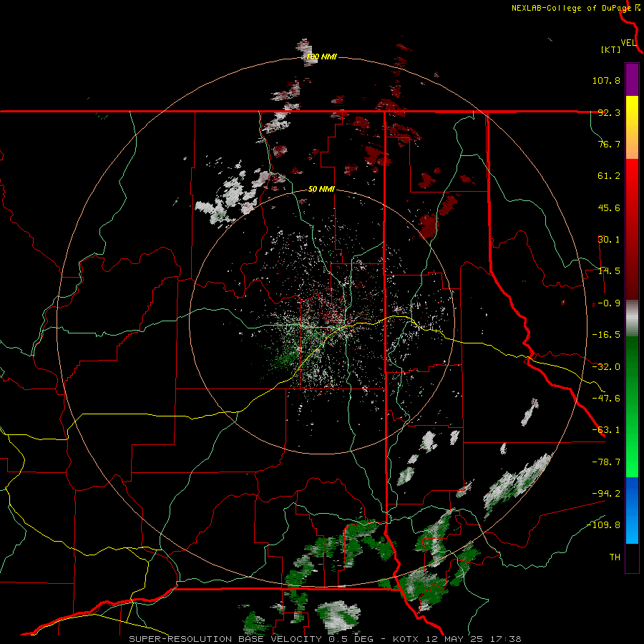Click the -32.0 legend value
Viewport: 644px width, 644px height.
[606, 367]
